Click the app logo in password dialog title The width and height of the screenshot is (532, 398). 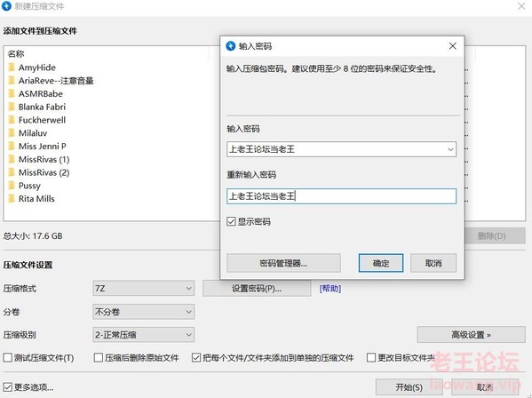(x=230, y=46)
